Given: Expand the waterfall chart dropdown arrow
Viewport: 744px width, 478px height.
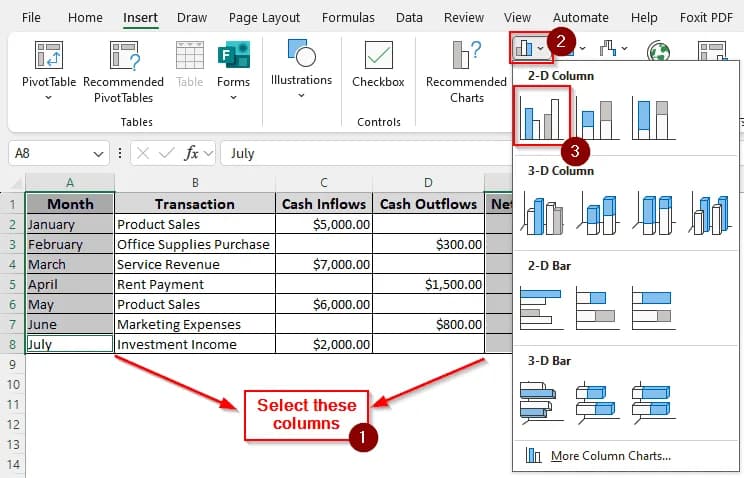Looking at the screenshot, I should 624,48.
